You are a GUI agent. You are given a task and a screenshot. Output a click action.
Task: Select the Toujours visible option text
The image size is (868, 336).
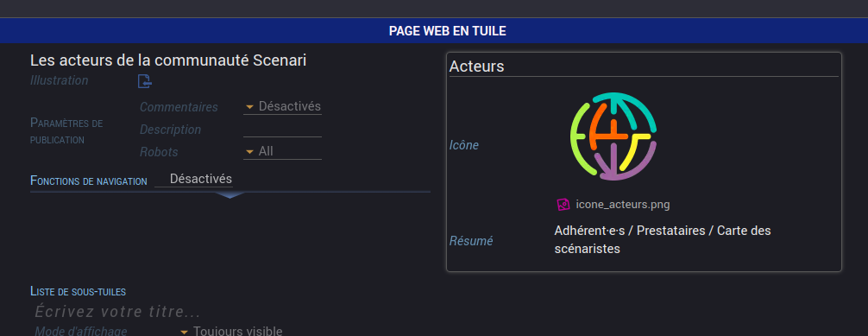(238, 332)
